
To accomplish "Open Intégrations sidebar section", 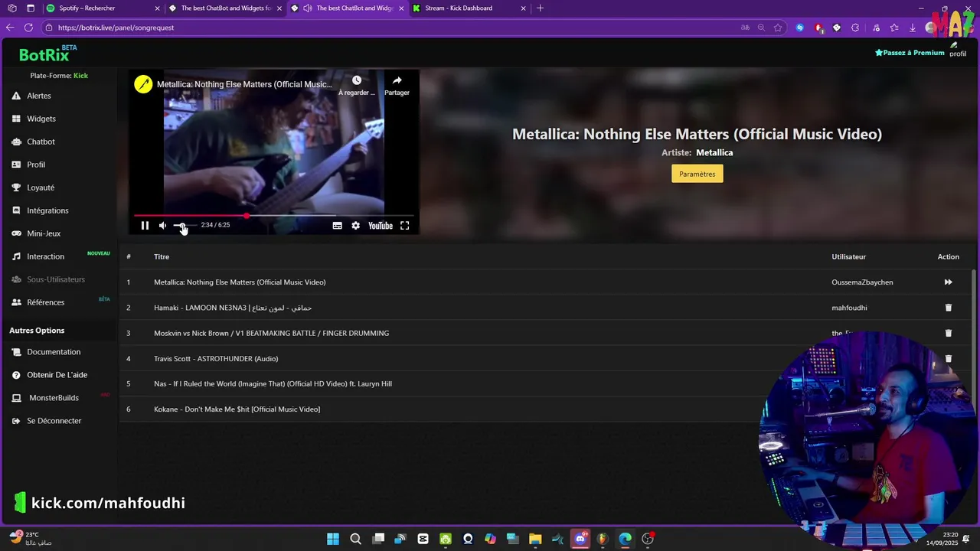I will click(47, 210).
